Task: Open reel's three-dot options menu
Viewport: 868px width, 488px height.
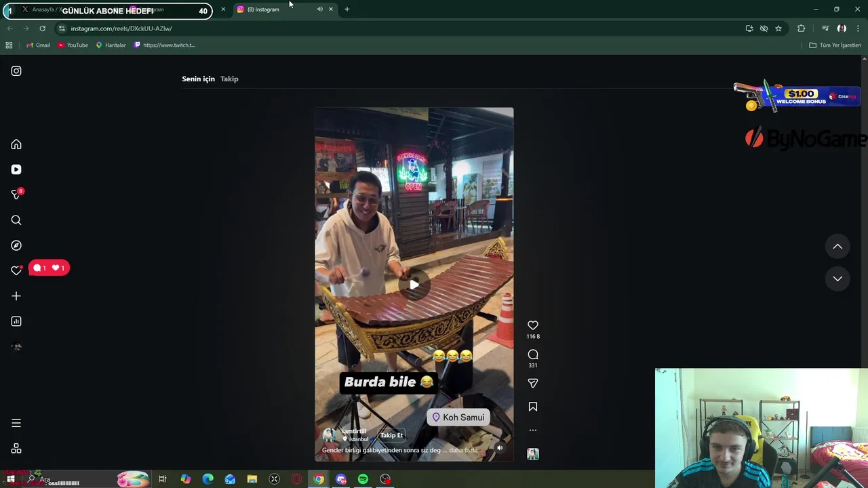Action: click(533, 430)
